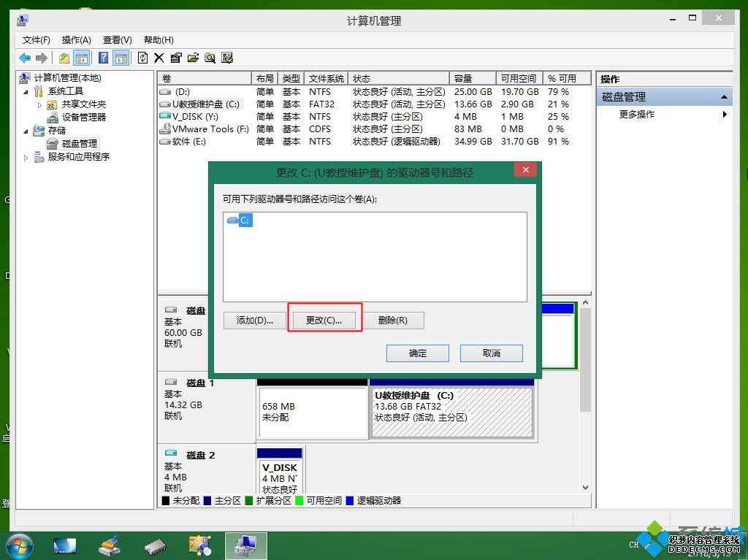Click the blue Back arrow in toolbar
The height and width of the screenshot is (560, 748).
click(x=25, y=58)
